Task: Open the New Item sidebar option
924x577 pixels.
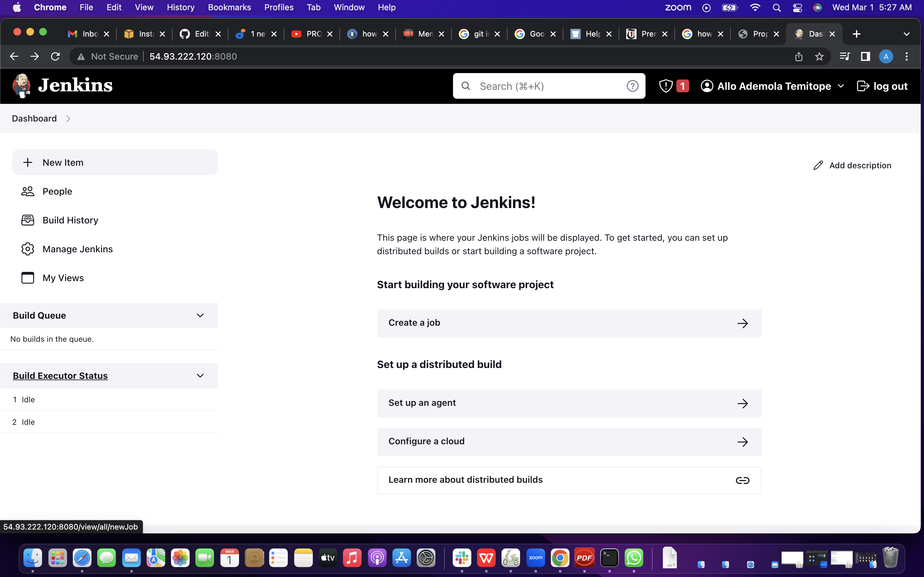Action: (63, 162)
